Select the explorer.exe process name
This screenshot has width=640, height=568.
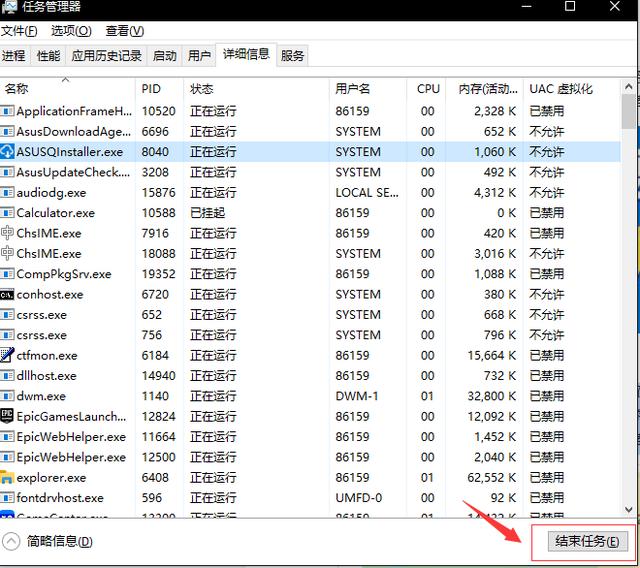coord(51,477)
